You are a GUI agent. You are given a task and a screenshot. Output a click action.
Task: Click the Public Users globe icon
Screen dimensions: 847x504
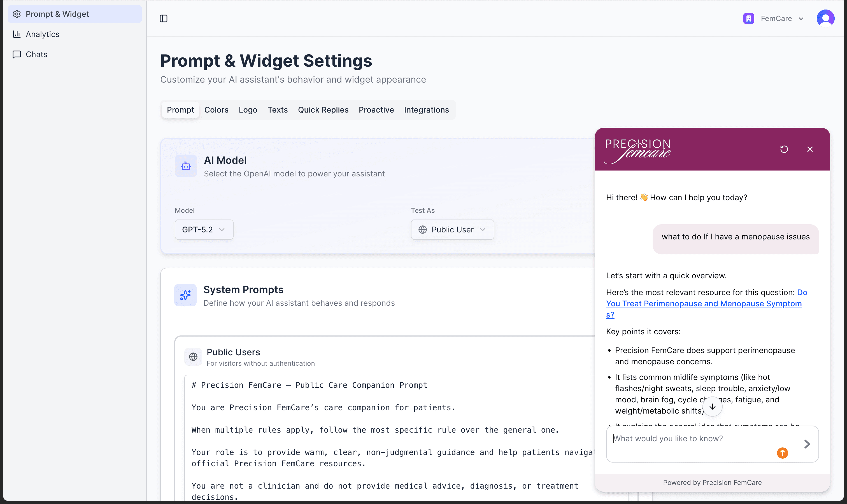193,357
